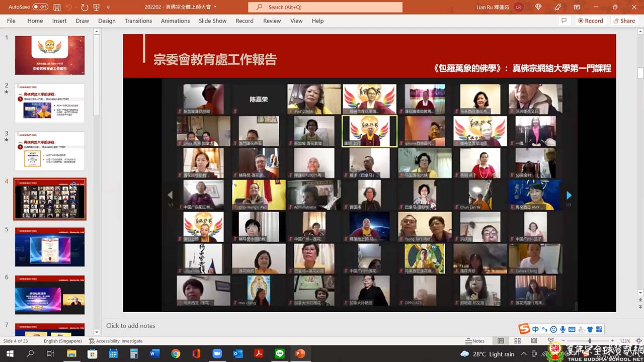The height and width of the screenshot is (362, 644).
Task: Open the Comments pane icon
Action: click(564, 21)
